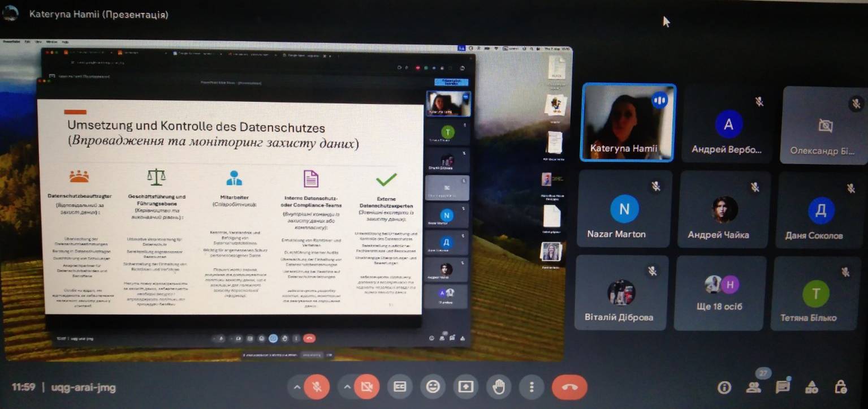
Task: Click meeting code uqg-arai-jmg
Action: tap(83, 388)
